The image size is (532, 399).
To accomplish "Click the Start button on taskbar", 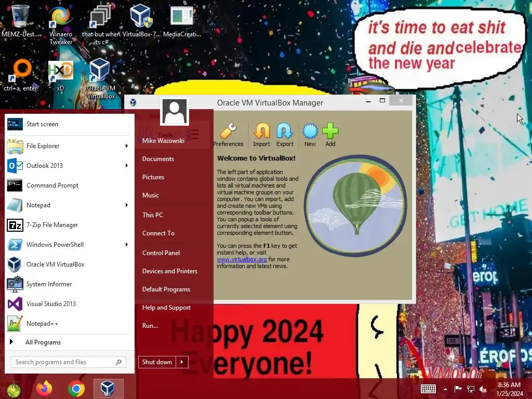I will click(x=14, y=390).
